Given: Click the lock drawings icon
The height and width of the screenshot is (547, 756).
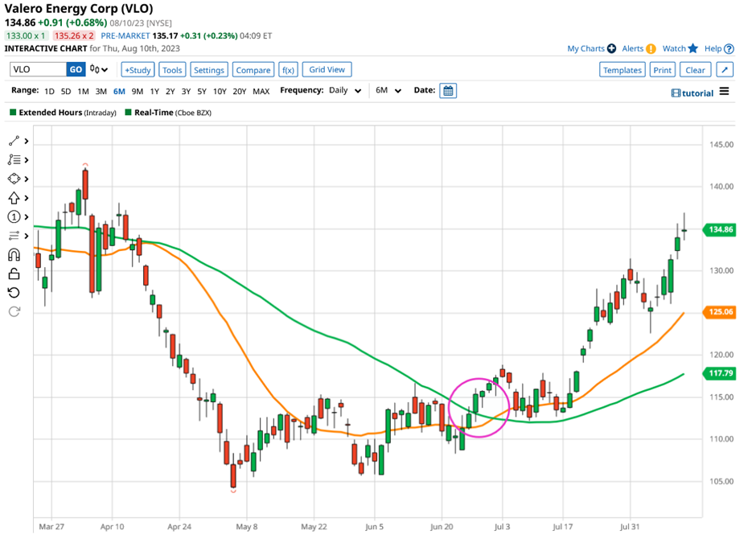Looking at the screenshot, I should coord(13,274).
